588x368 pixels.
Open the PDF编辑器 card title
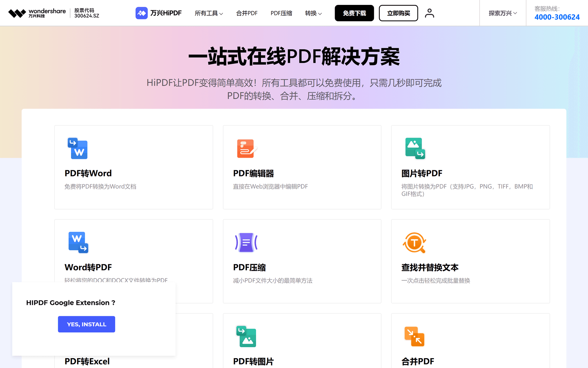(254, 173)
